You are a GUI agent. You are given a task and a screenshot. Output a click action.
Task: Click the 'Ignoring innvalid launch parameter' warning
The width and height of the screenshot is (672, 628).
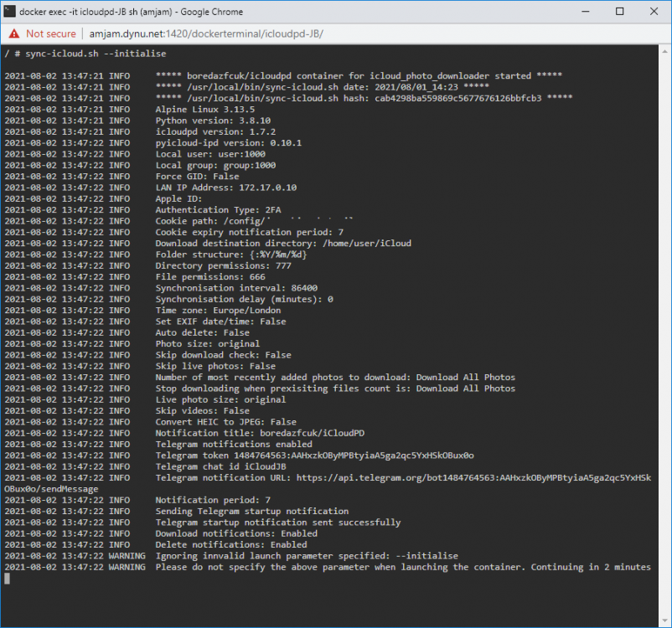(307, 555)
